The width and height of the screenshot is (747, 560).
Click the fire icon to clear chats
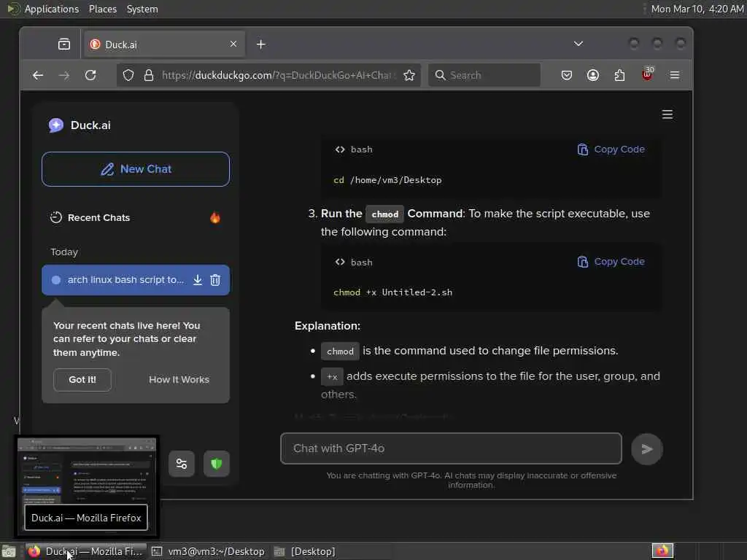coord(215,217)
